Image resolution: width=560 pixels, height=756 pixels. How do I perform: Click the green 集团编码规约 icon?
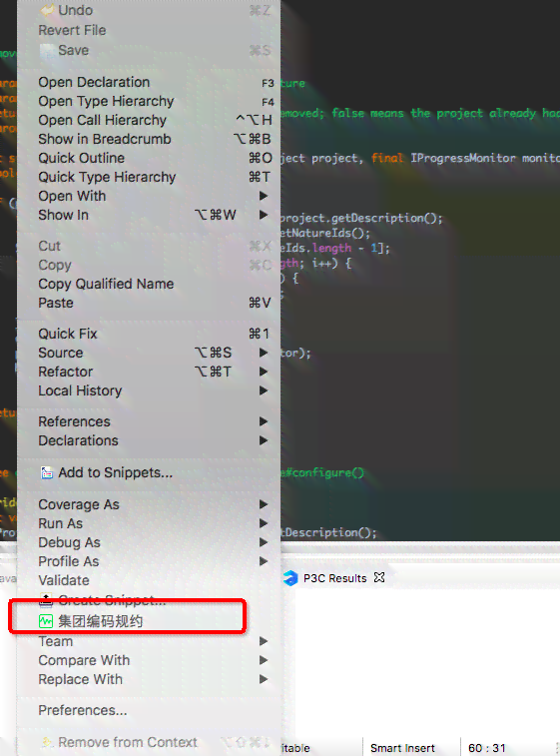(46, 621)
